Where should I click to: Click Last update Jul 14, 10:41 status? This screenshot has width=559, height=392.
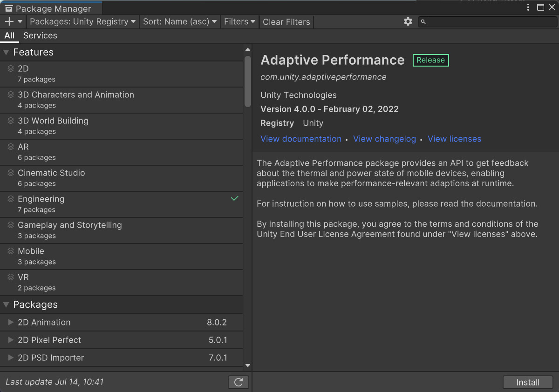[x=55, y=382]
